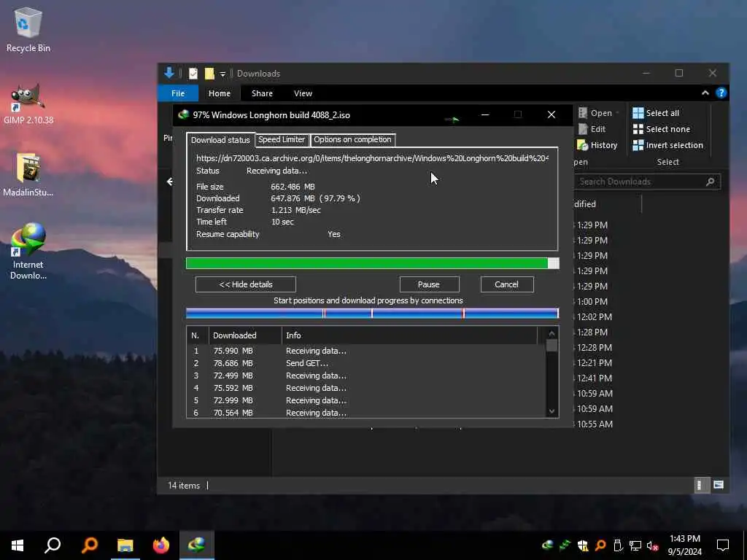
Task: Open Windows Search from the taskbar
Action: (53, 545)
